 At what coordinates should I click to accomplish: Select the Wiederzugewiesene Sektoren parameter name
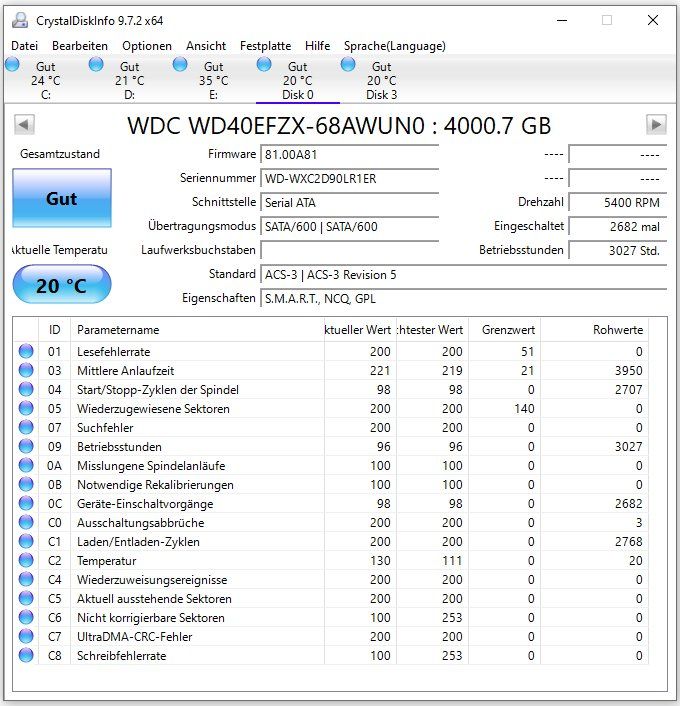pyautogui.click(x=153, y=408)
